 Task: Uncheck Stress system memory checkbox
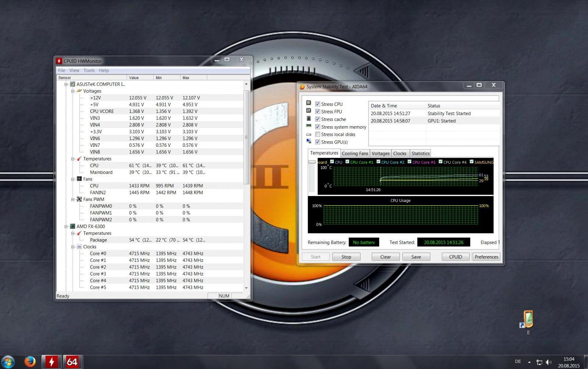(318, 127)
